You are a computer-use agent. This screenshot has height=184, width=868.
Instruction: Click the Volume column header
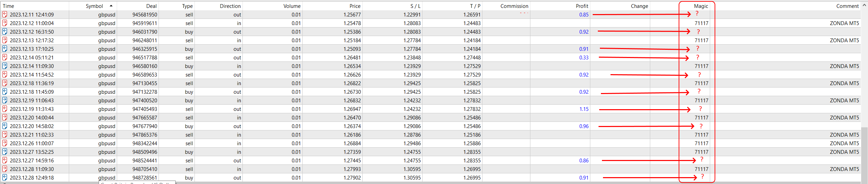pos(292,6)
